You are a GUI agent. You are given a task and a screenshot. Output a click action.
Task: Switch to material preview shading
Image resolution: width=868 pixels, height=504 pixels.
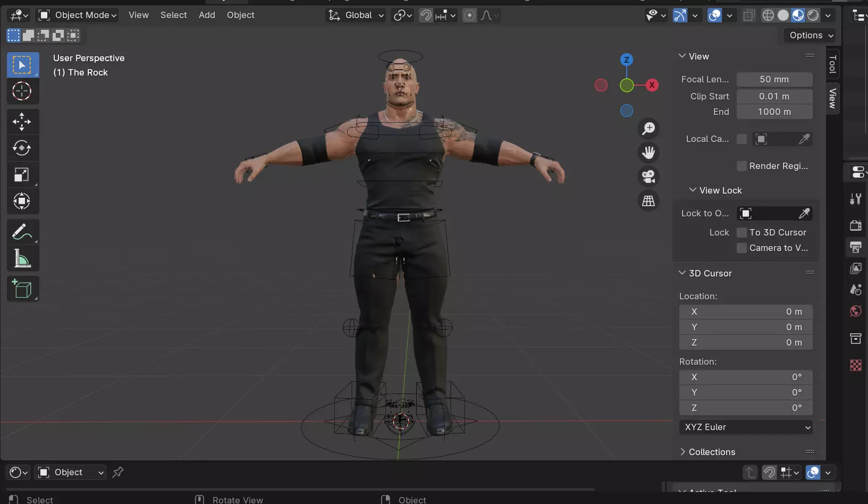click(798, 15)
